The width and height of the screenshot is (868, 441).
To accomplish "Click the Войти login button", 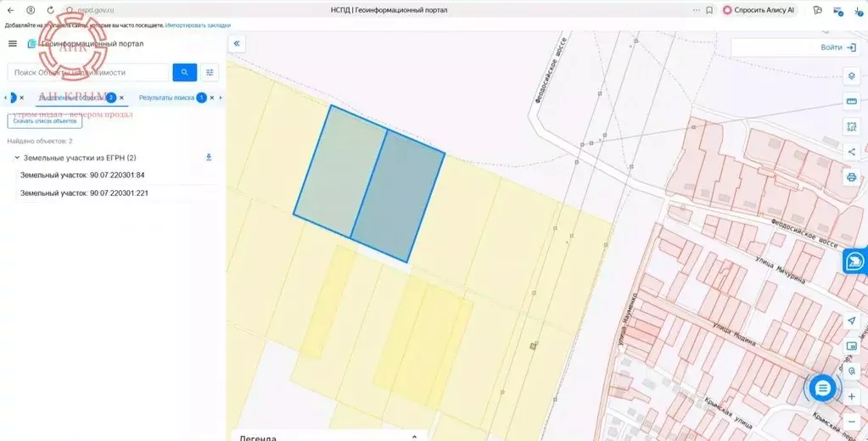I will (x=837, y=47).
